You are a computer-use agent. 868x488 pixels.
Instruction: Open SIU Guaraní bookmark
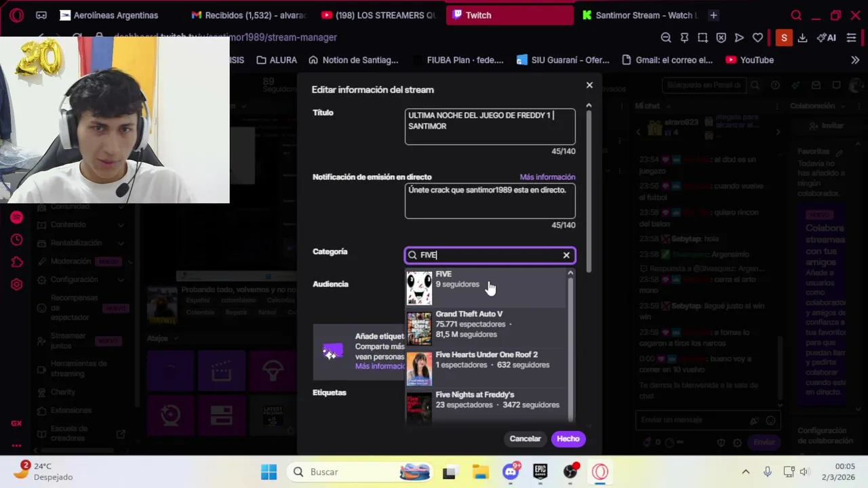pos(563,60)
